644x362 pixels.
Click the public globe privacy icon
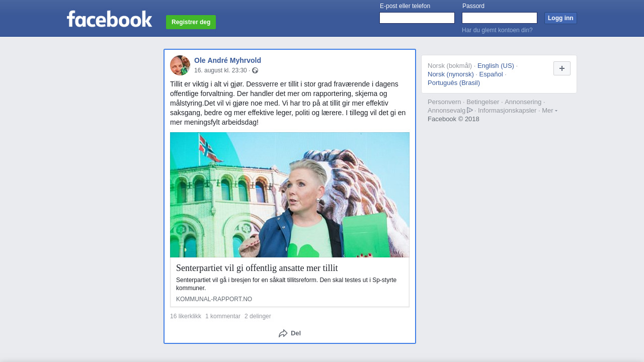(x=255, y=70)
